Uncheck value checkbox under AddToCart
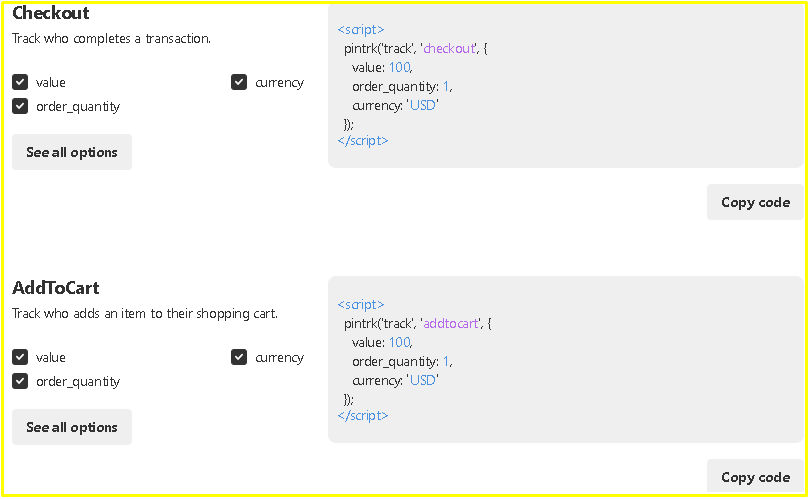 tap(20, 357)
